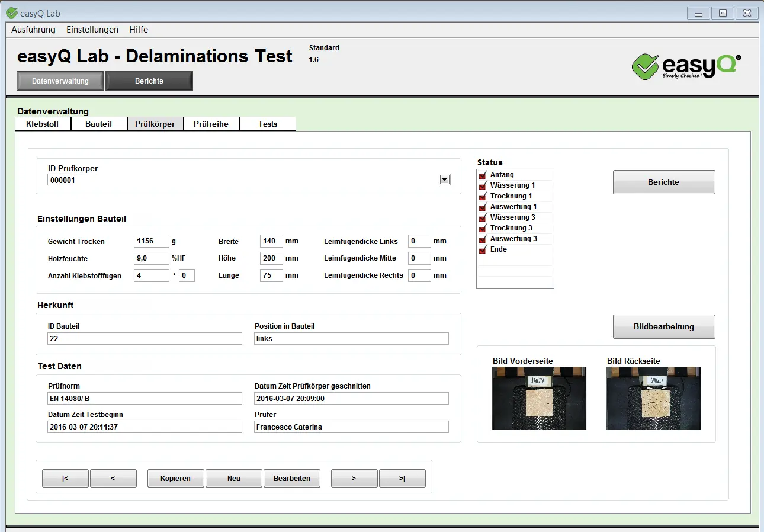Click the Holzfeuchte field showing 9,0
Viewport: 764px width, 532px height.
pyautogui.click(x=152, y=258)
